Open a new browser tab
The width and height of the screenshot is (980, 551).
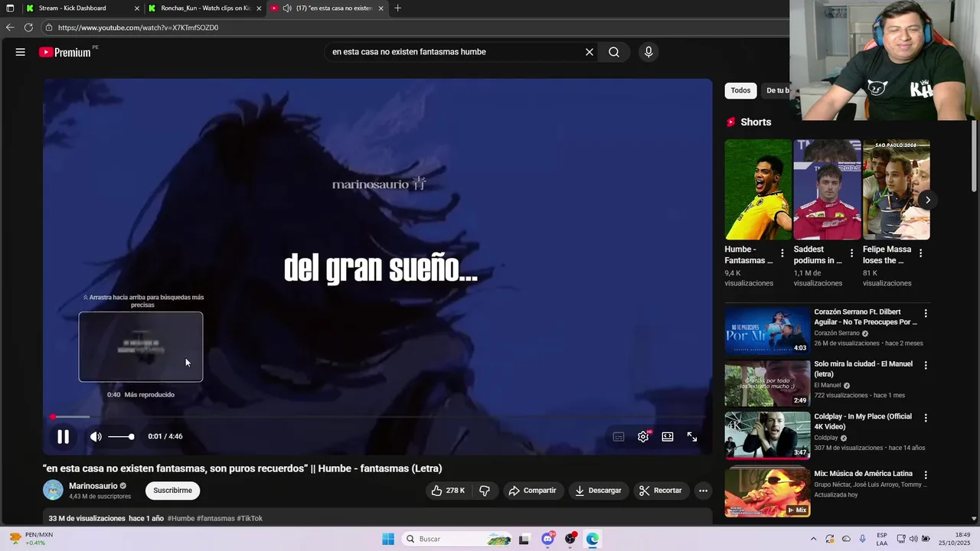(397, 8)
